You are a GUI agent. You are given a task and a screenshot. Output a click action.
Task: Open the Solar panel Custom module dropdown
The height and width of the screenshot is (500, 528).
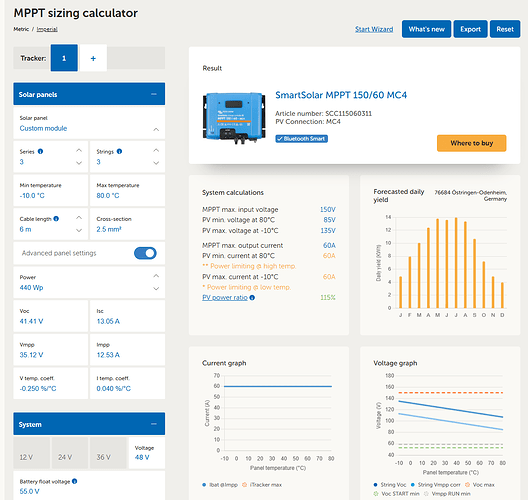(x=89, y=123)
